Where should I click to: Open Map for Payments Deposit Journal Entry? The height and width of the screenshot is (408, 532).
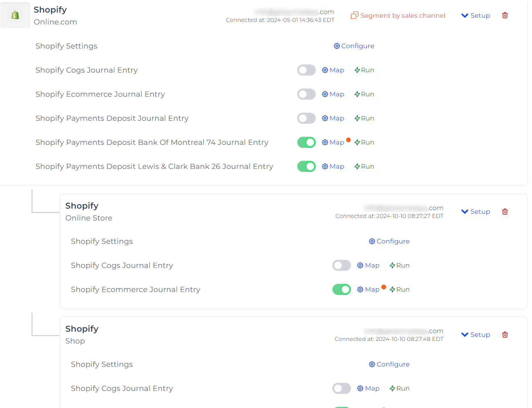click(x=333, y=118)
